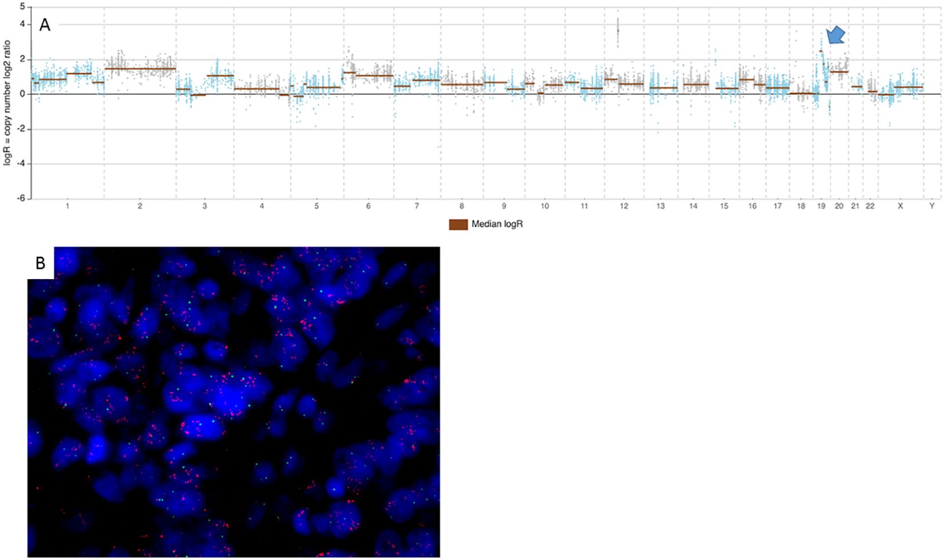This screenshot has width=945, height=560.
Task: Click chromosome 5 label on x-axis
Action: tap(317, 206)
